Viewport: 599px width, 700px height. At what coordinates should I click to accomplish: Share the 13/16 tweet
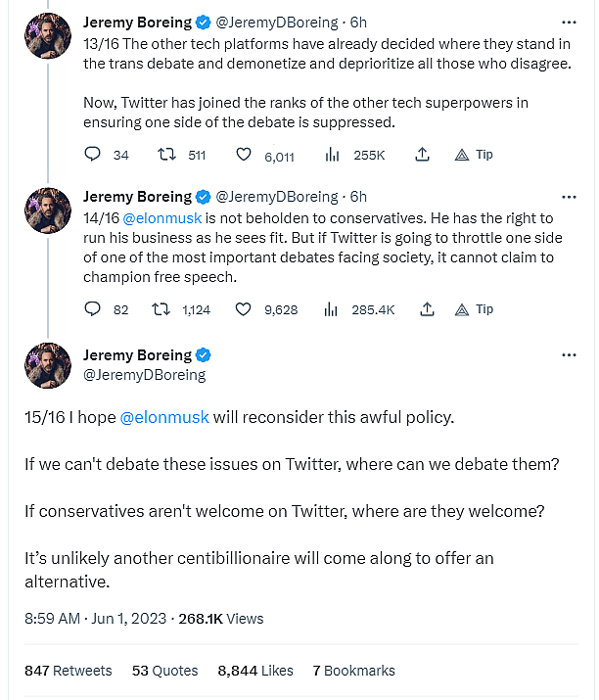pyautogui.click(x=423, y=155)
